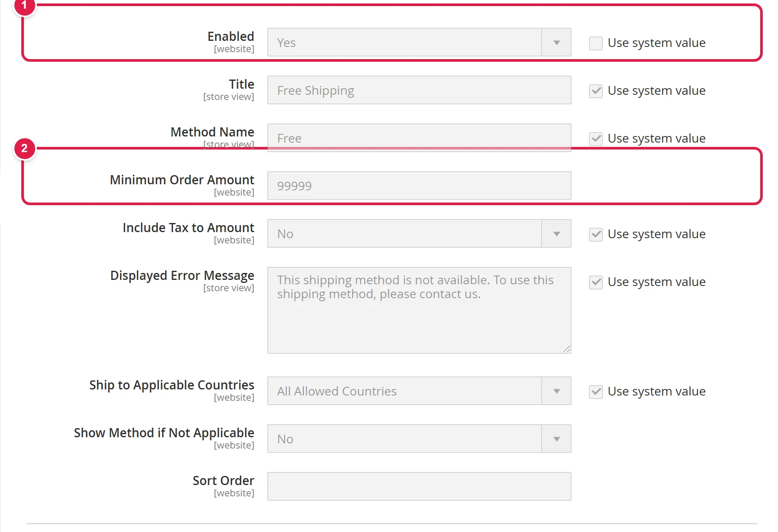Click the Method Name field containing Free

(x=419, y=138)
